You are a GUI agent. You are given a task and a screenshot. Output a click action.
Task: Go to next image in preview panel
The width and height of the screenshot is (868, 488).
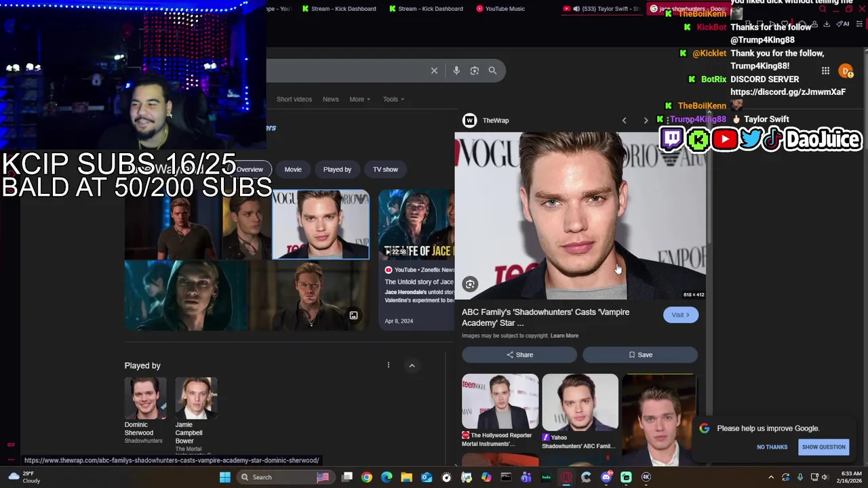[646, 121]
